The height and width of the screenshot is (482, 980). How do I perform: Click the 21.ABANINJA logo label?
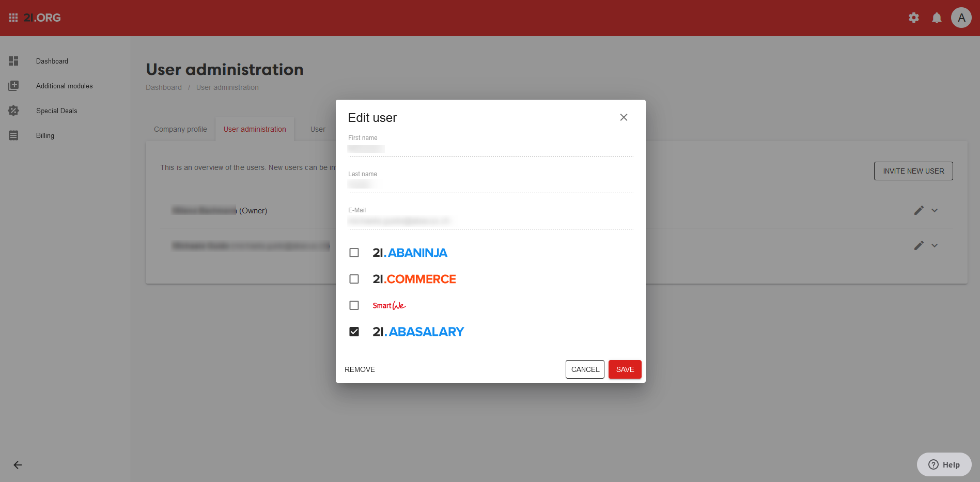click(410, 253)
